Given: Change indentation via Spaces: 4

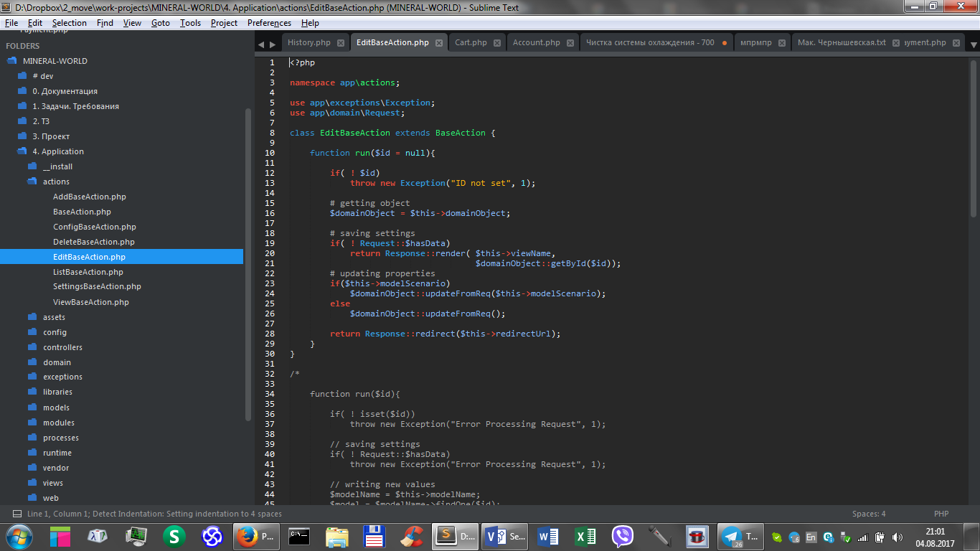Looking at the screenshot, I should pyautogui.click(x=869, y=514).
